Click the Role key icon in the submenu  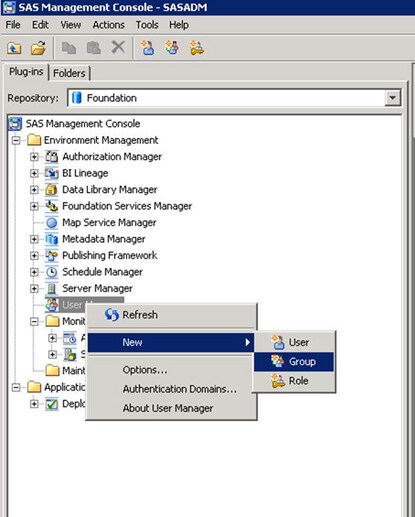coord(278,381)
